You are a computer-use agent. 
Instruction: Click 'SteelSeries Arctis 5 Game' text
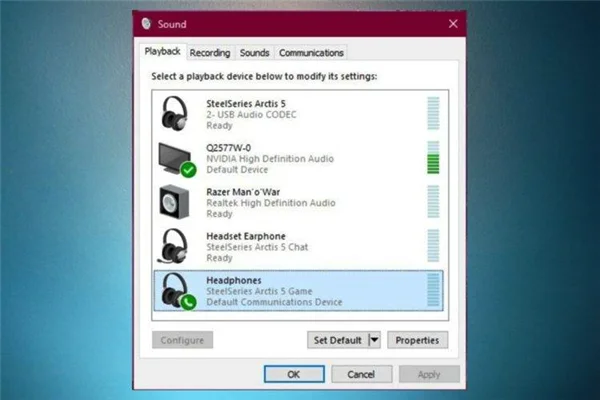point(259,291)
